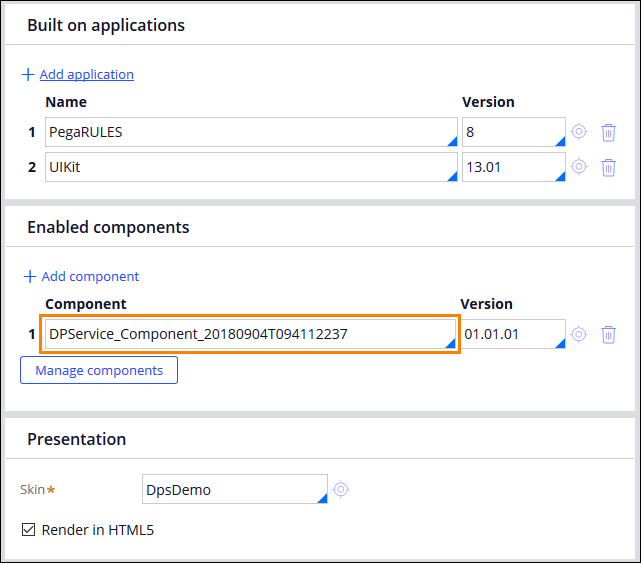Delete the UIKit application row

tap(608, 167)
